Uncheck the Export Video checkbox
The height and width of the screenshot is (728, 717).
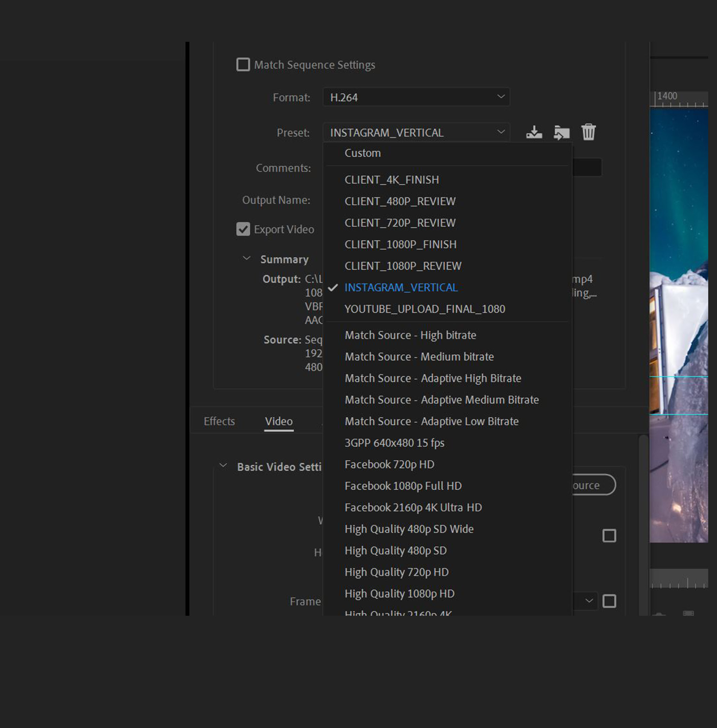click(243, 229)
